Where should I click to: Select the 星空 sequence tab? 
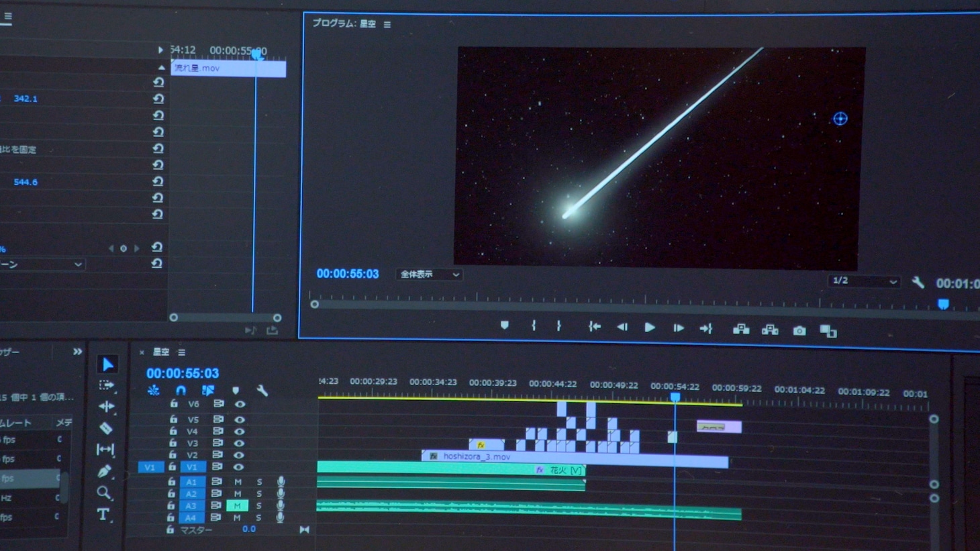[x=161, y=352]
